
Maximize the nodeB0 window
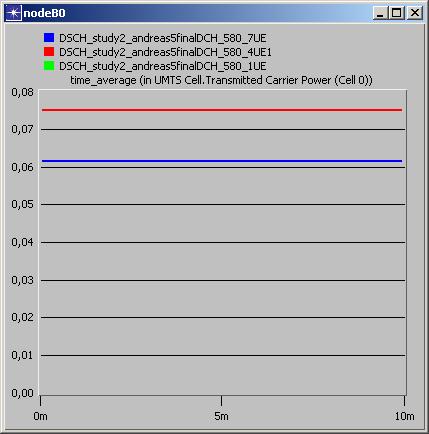tap(397, 13)
